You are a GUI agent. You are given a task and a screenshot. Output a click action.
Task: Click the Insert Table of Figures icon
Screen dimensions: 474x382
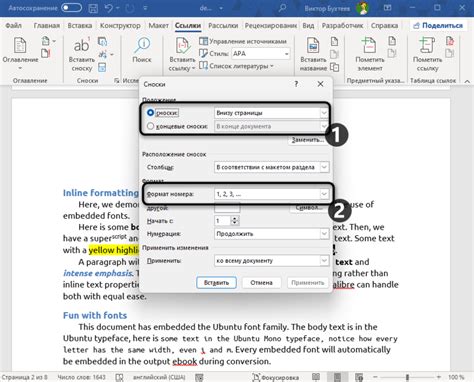click(334, 42)
